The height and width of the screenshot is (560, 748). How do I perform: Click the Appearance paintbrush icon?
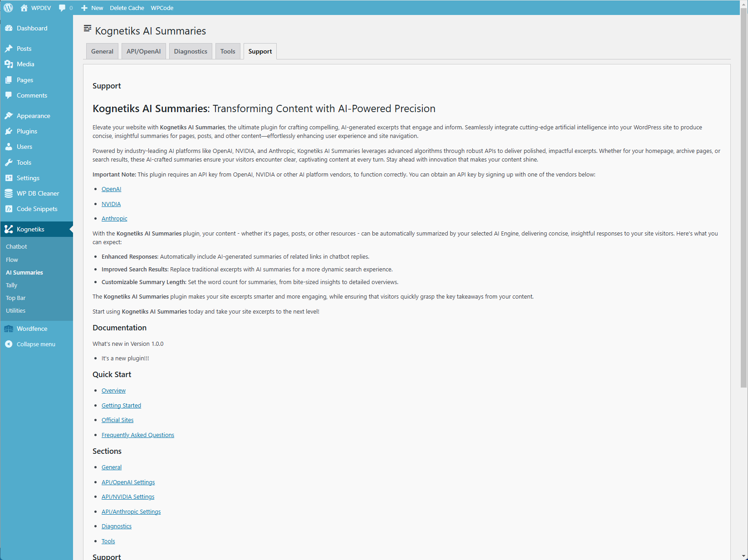[9, 116]
